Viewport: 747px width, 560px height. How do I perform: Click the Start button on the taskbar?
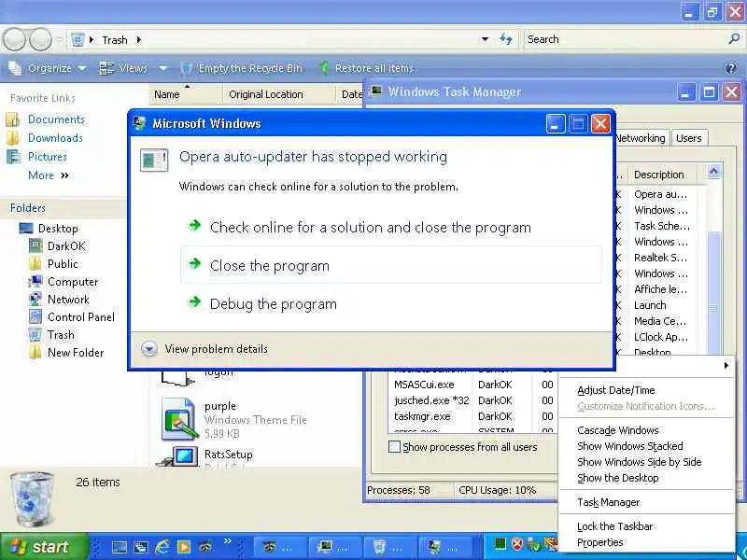tap(44, 547)
